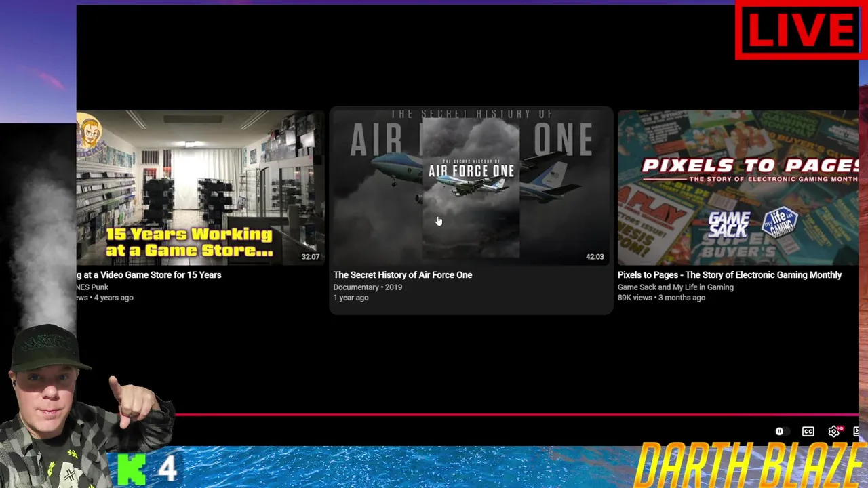Click the '1 year ago' text

351,298
